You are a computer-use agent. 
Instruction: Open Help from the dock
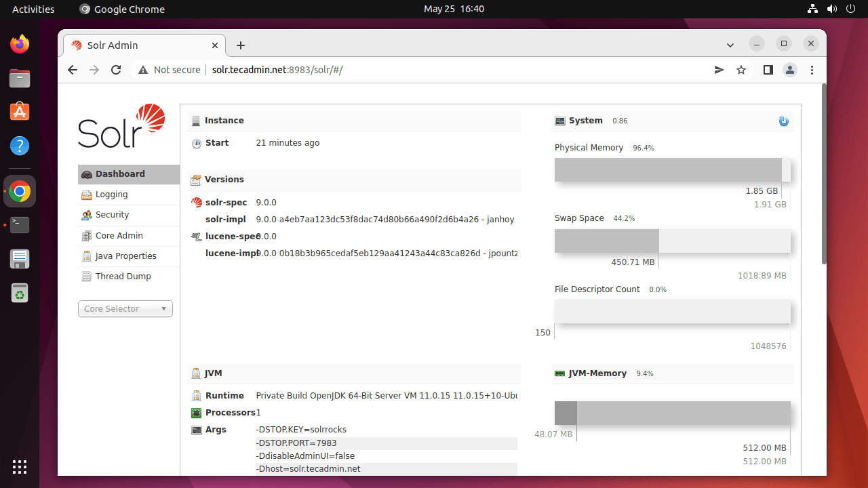click(x=20, y=146)
